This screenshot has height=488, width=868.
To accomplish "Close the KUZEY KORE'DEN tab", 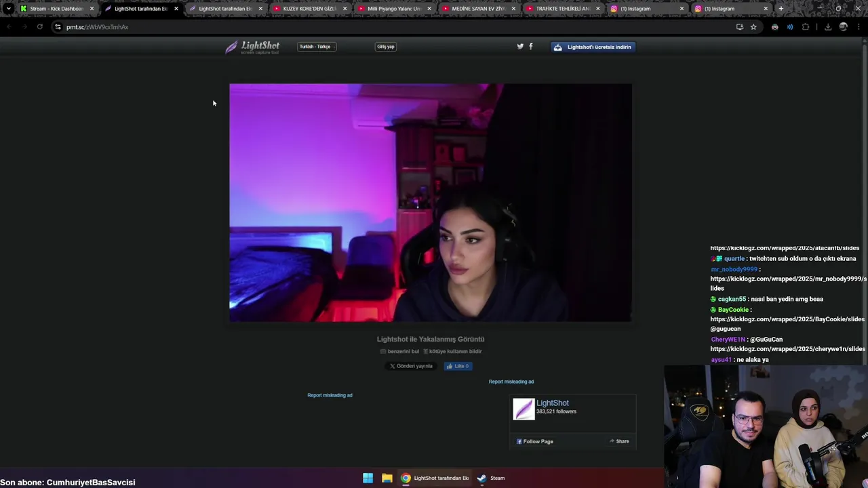I will (344, 9).
